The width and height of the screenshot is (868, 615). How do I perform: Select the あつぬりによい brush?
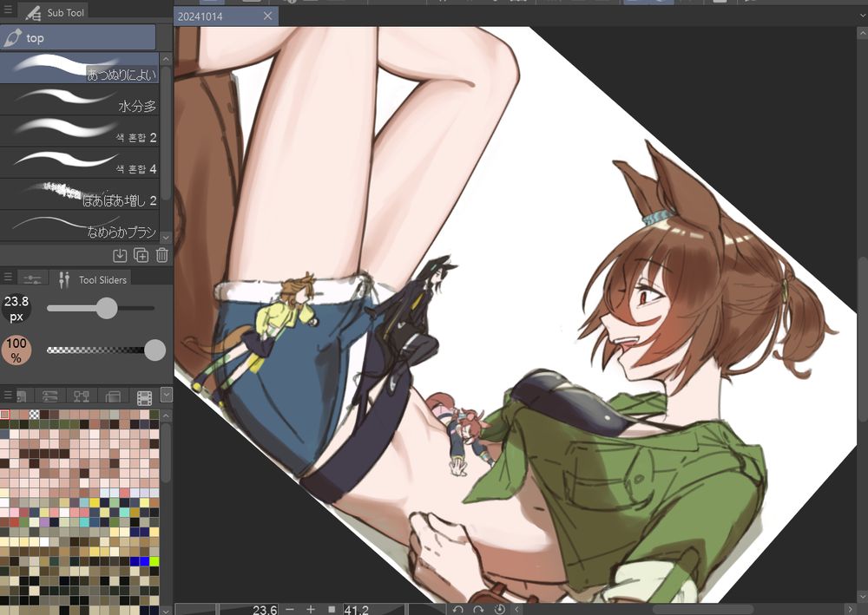(x=79, y=68)
